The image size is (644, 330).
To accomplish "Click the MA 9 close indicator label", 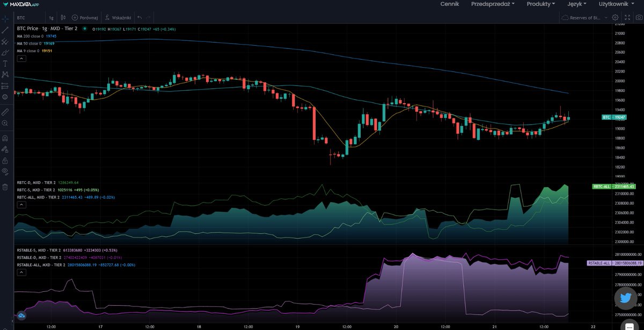I will 27,51.
